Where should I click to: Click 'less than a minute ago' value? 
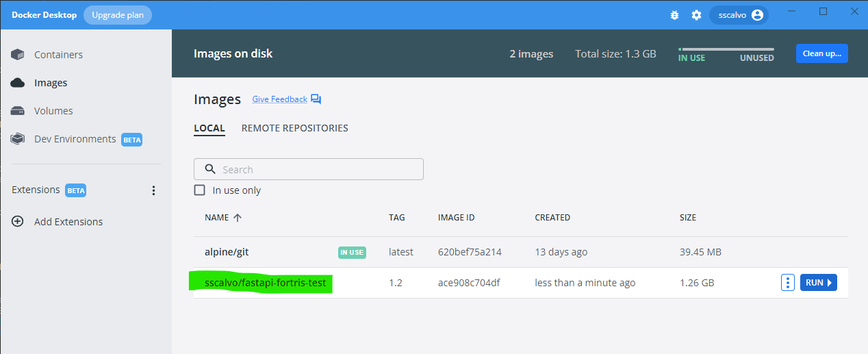tap(585, 283)
